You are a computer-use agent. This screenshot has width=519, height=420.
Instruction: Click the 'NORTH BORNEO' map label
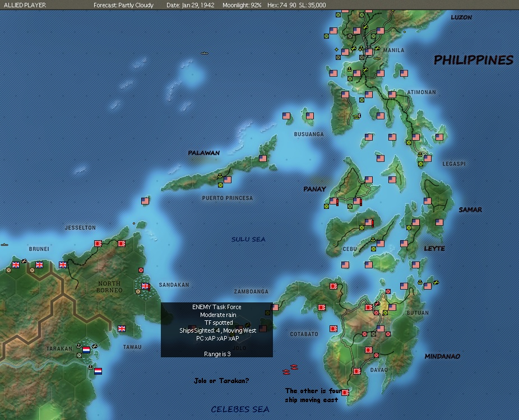pos(109,287)
